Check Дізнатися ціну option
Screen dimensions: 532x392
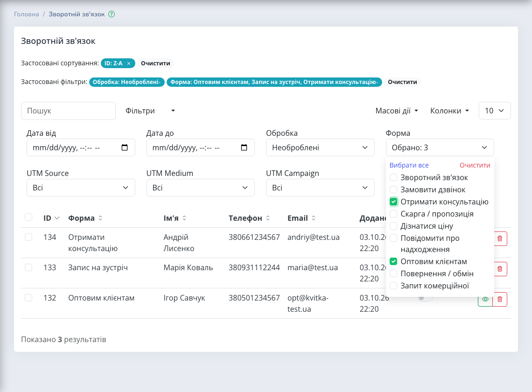click(393, 226)
